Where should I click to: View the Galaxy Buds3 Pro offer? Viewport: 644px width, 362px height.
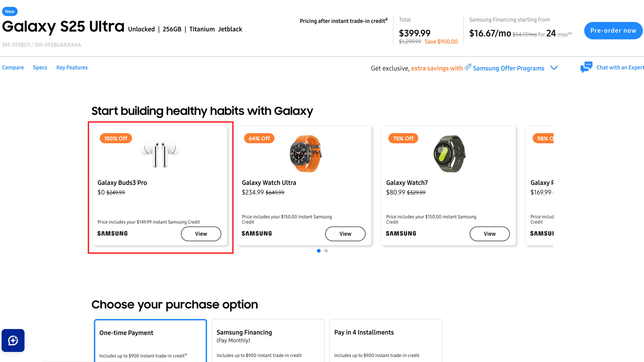point(201,234)
